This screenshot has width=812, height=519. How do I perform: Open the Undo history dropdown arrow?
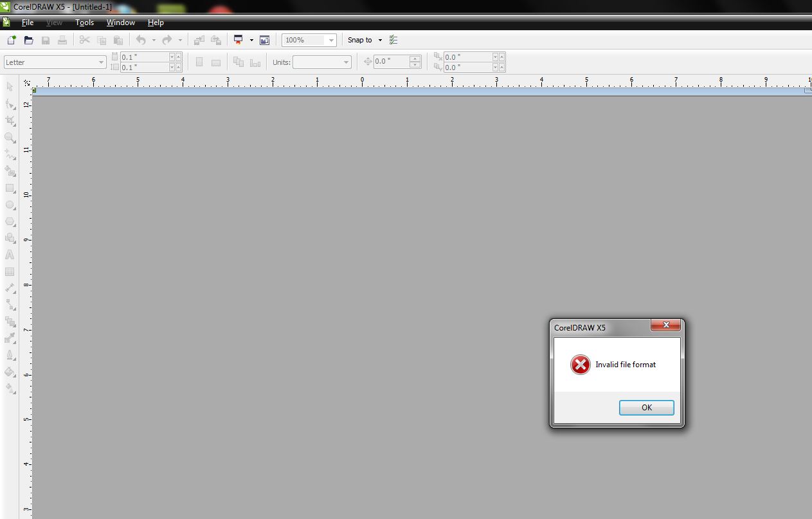tap(154, 40)
